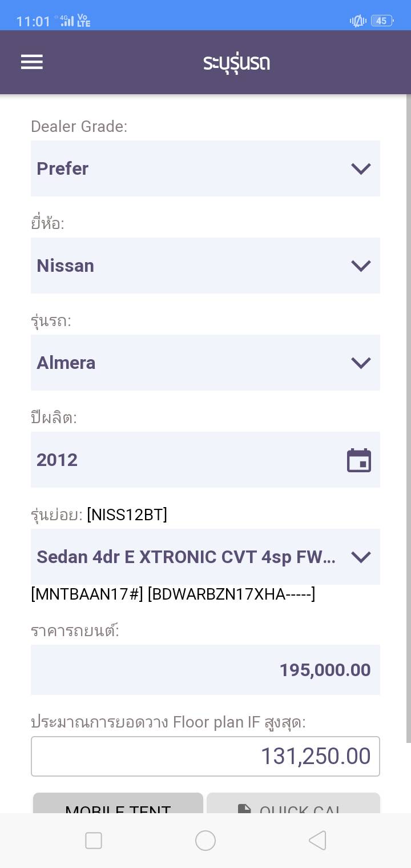Open the hamburger menu
Viewport: 411px width, 868px height.
click(x=32, y=62)
